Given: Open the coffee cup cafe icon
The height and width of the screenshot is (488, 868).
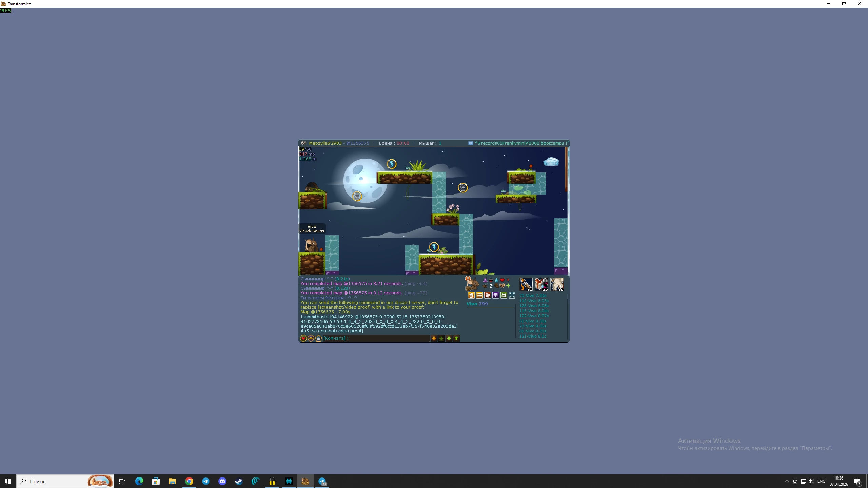Looking at the screenshot, I should [x=318, y=338].
